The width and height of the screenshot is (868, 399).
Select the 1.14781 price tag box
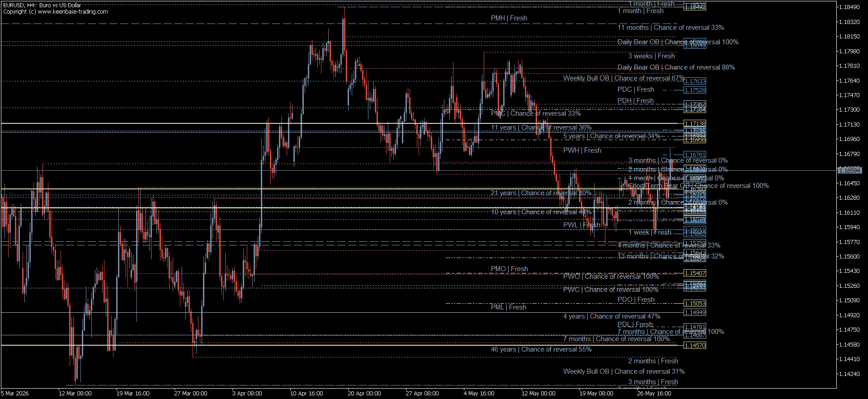pos(695,327)
